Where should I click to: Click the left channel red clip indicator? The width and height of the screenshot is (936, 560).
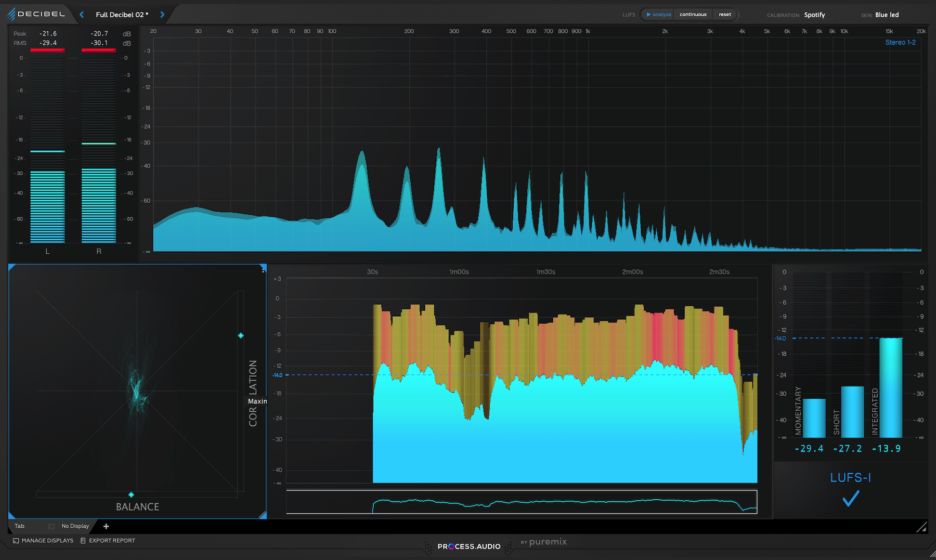pyautogui.click(x=47, y=50)
